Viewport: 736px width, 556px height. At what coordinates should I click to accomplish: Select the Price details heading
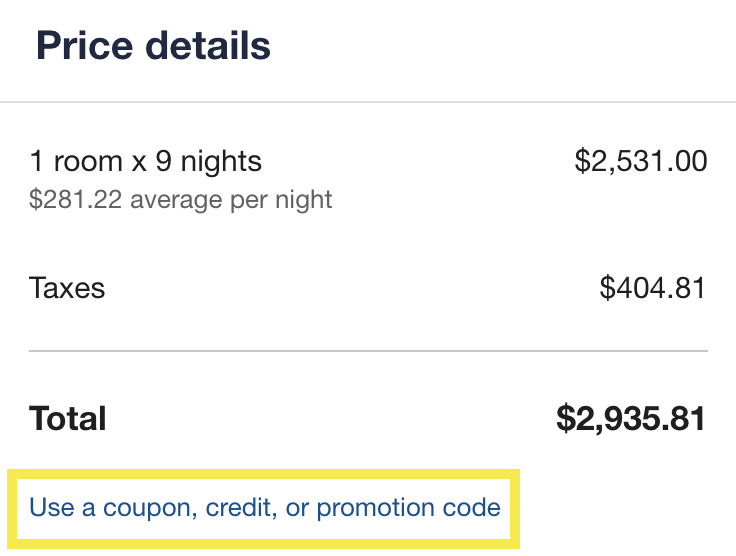(x=153, y=46)
